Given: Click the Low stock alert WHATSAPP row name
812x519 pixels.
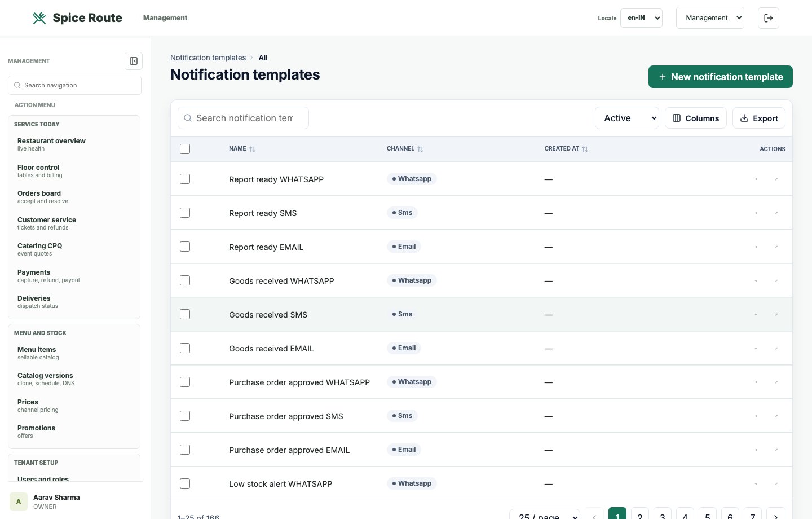Looking at the screenshot, I should point(280,484).
